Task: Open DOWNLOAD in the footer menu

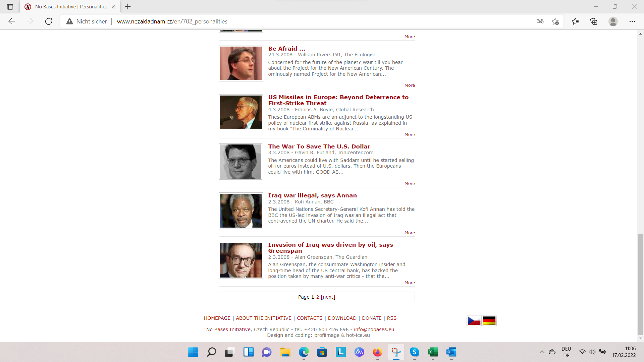Action: pyautogui.click(x=342, y=318)
